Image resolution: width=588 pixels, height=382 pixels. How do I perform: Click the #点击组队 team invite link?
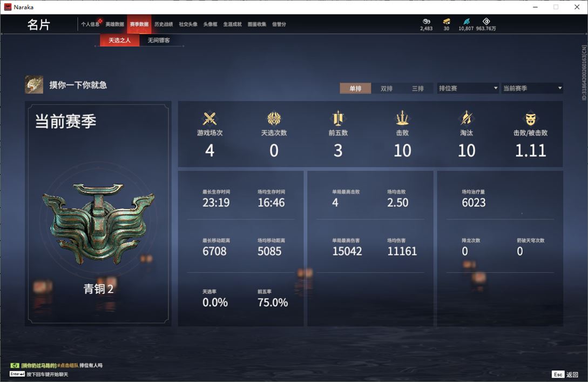click(68, 365)
